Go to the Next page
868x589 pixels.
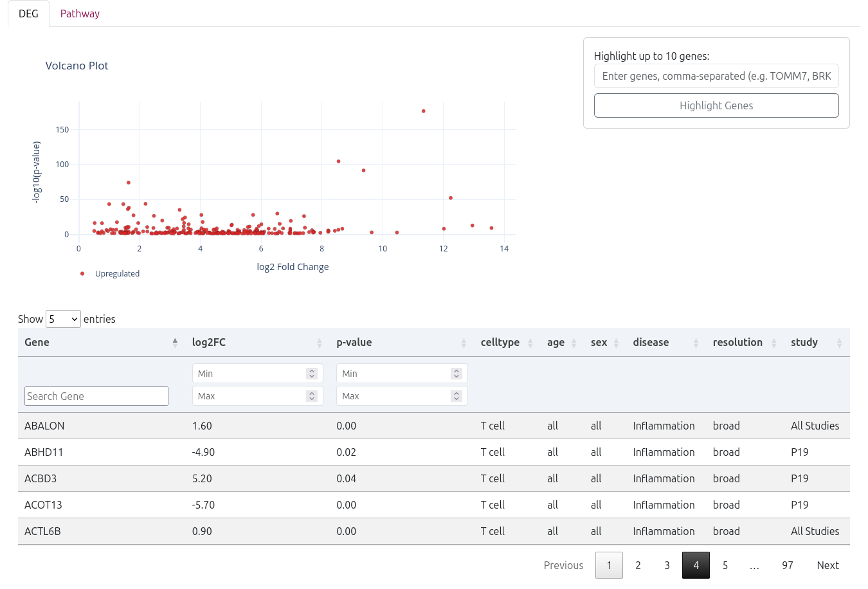[827, 565]
